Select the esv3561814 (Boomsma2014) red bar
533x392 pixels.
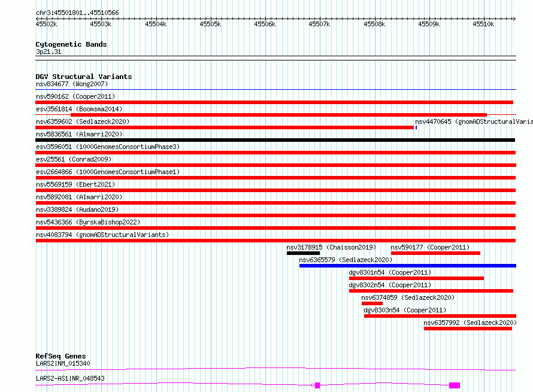pos(278,114)
